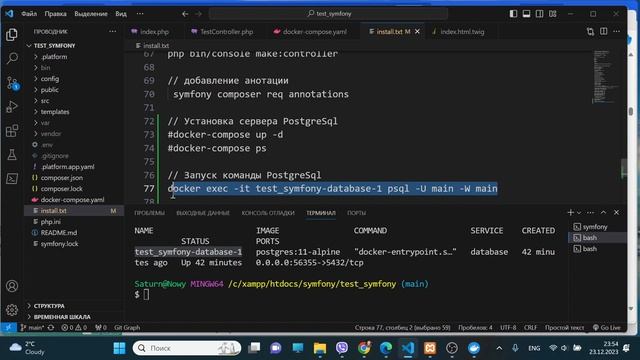640x360 pixels.
Task: Open the Manage gear settings icon
Action: (x=12, y=310)
